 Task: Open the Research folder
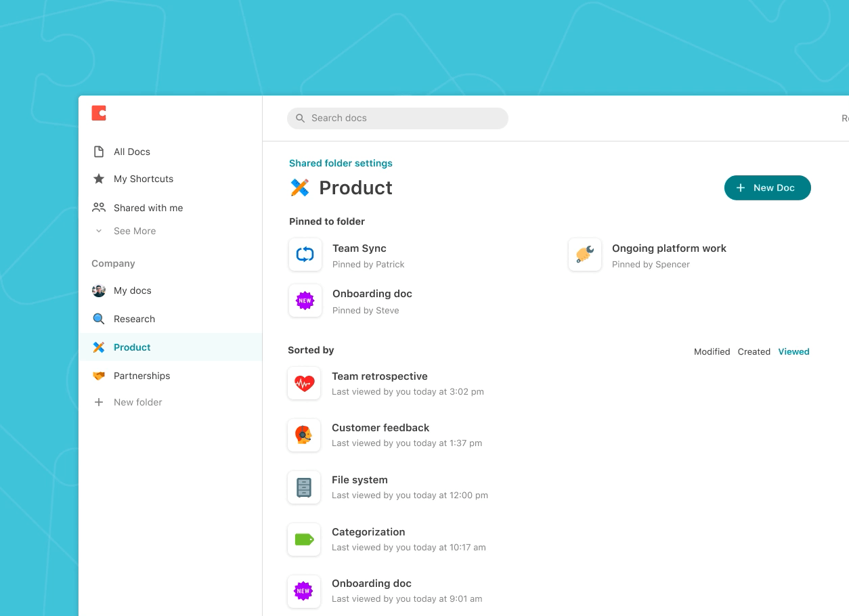point(134,319)
